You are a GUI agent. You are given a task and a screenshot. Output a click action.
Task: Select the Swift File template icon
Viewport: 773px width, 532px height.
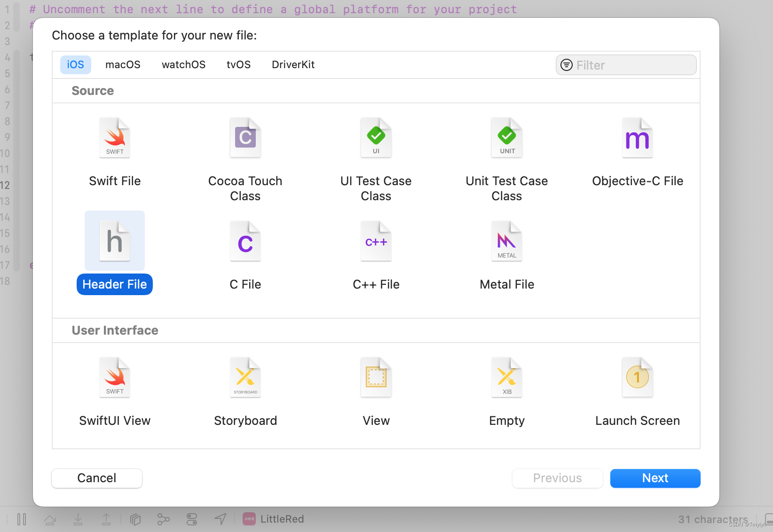tap(115, 138)
